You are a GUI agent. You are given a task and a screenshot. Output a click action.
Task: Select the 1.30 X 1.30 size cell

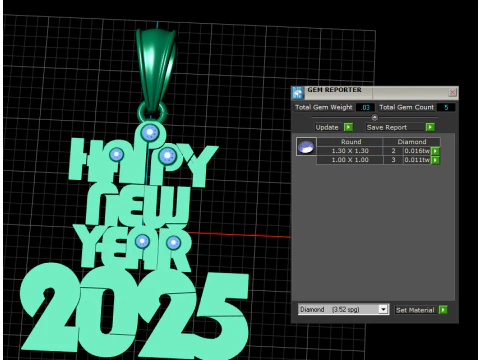click(350, 151)
